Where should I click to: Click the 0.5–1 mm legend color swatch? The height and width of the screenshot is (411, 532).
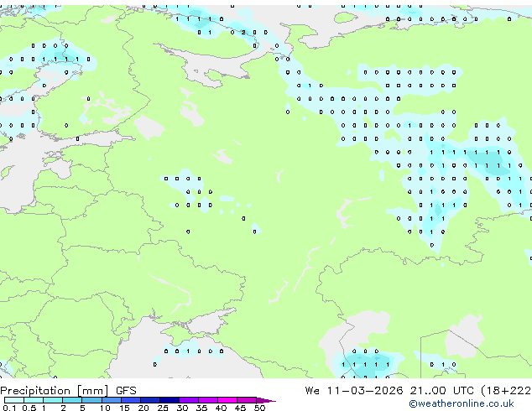click(x=34, y=400)
